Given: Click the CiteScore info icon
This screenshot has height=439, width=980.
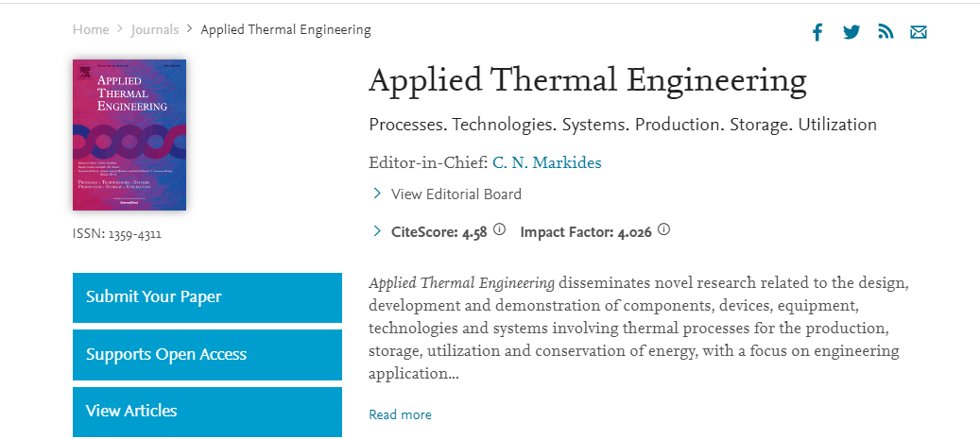Looking at the screenshot, I should coord(500,229).
